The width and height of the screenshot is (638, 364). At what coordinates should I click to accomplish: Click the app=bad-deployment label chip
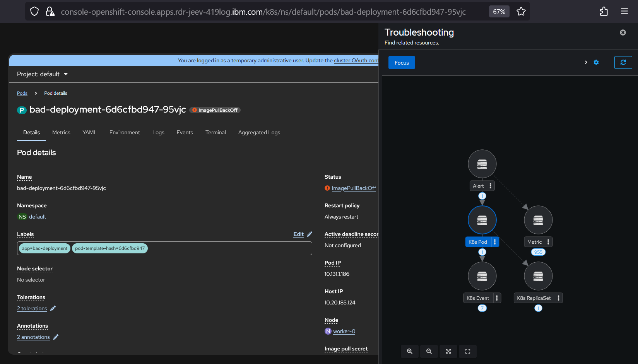pyautogui.click(x=44, y=248)
